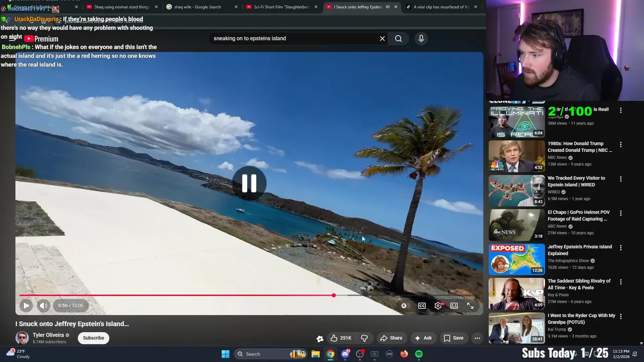644x362 pixels.
Task: Share the video
Action: (x=391, y=338)
